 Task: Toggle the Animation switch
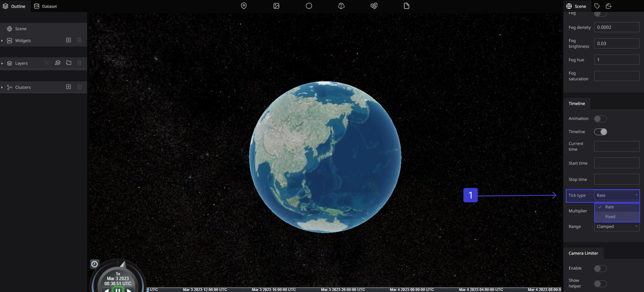(600, 119)
